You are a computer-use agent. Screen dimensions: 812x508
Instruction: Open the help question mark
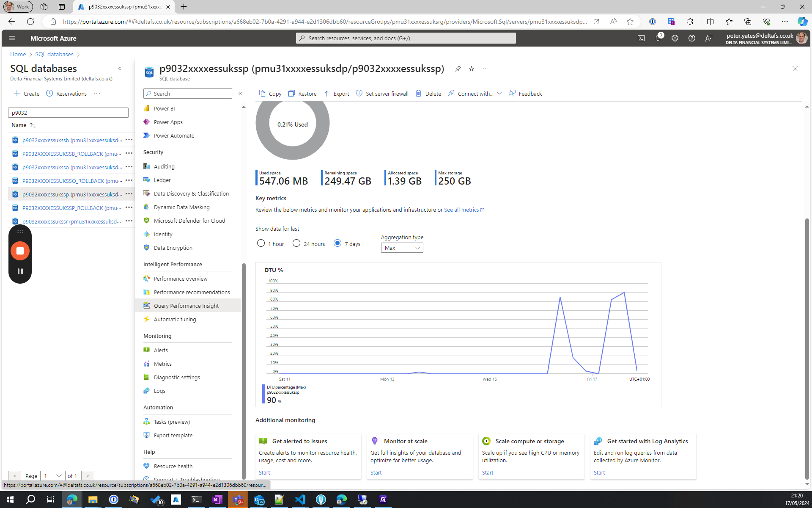692,38
